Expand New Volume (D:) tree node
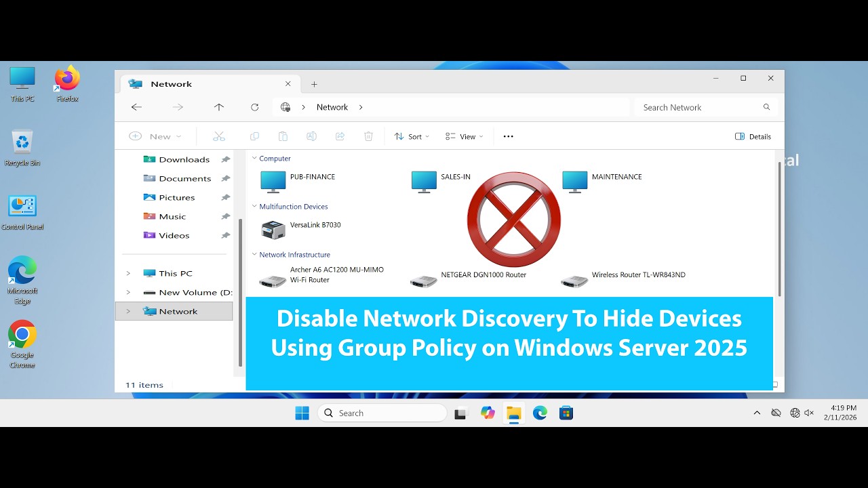Screen dimensions: 868x488 point(128,293)
